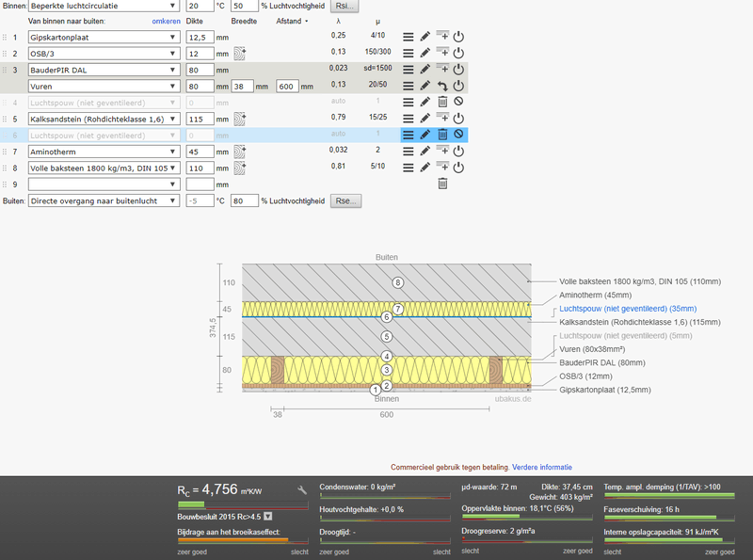This screenshot has width=753, height=560.
Task: Delete empty layer row 9
Action: coord(442,184)
